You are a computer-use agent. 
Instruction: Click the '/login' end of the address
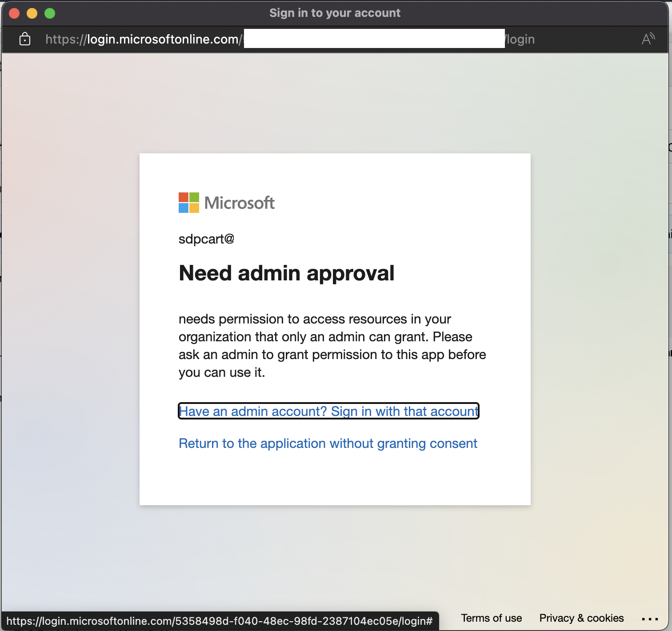point(520,39)
